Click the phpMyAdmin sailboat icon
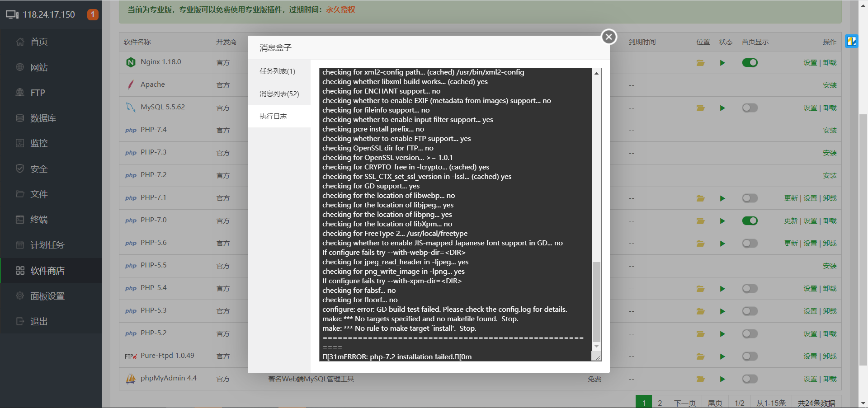Screen dimensions: 868x408 tap(131, 379)
